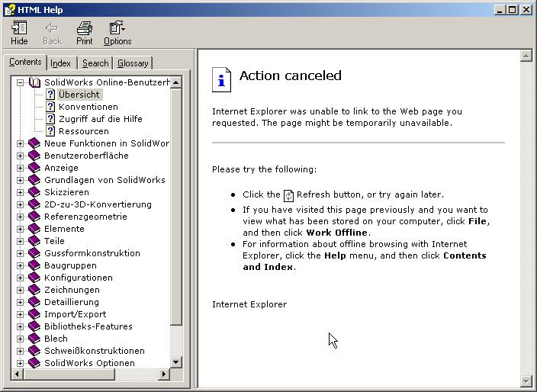Switch to the Glossary tab
537x392 pixels.
tap(133, 63)
